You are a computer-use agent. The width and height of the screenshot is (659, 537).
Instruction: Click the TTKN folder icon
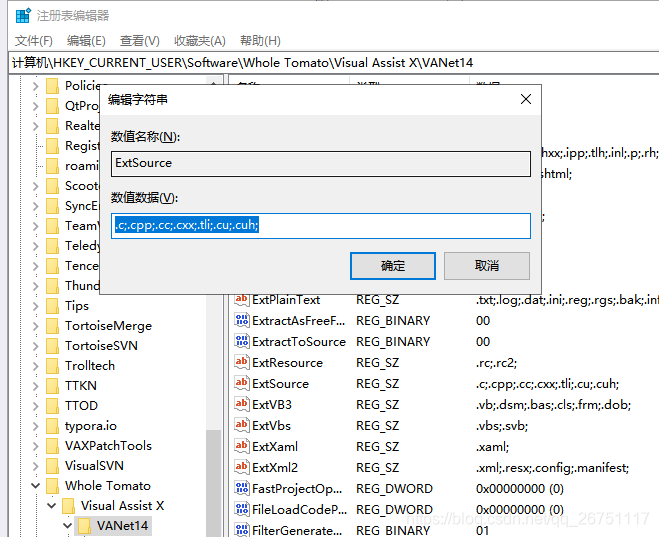coord(53,385)
